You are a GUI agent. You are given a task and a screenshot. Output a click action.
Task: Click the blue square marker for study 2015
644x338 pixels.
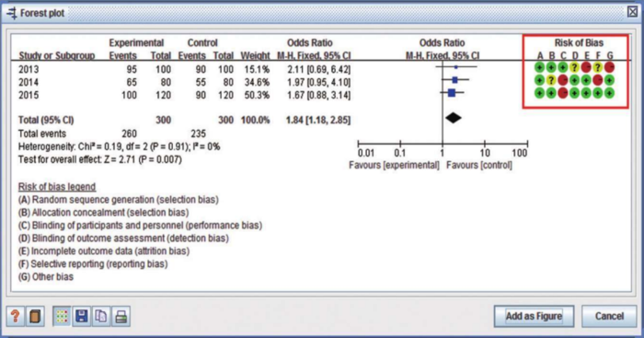(452, 93)
